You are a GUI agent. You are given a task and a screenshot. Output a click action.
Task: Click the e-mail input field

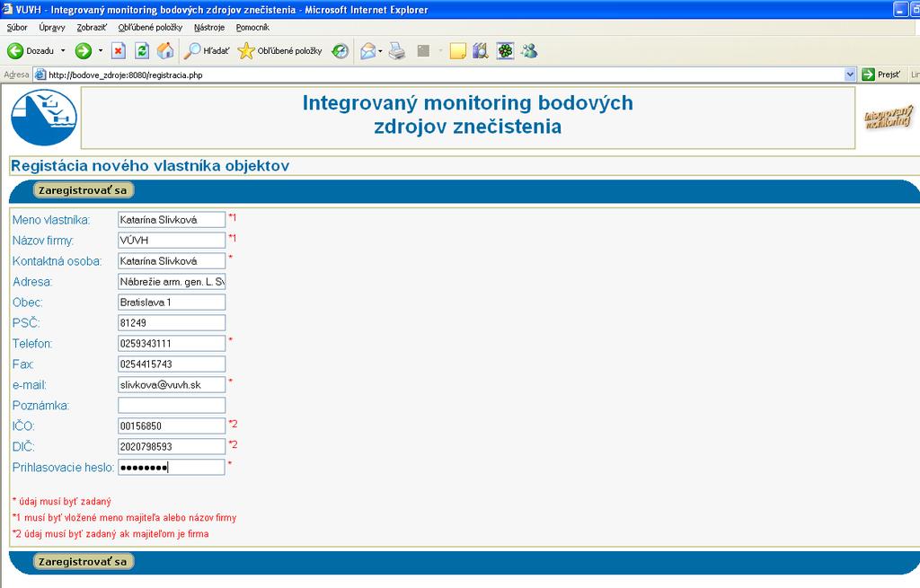[x=172, y=384]
